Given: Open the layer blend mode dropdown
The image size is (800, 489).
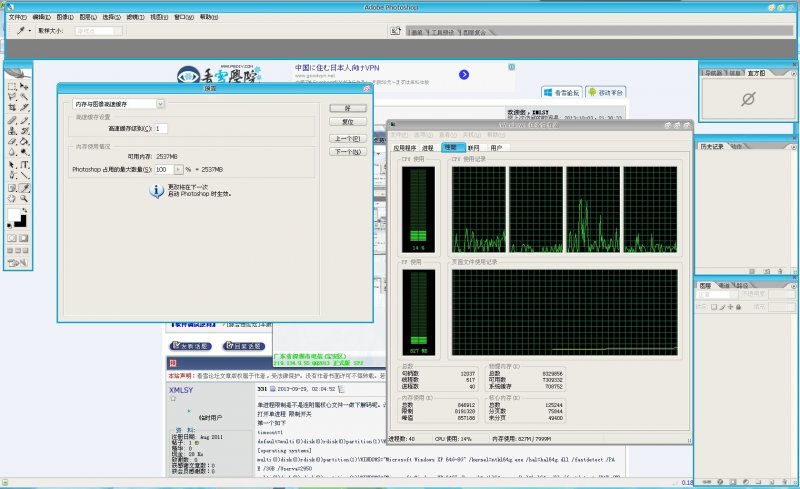Looking at the screenshot, I should tap(716, 295).
